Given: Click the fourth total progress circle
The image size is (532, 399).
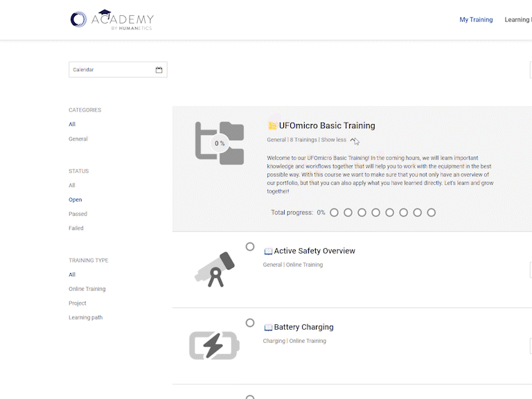Looking at the screenshot, I should point(375,213).
